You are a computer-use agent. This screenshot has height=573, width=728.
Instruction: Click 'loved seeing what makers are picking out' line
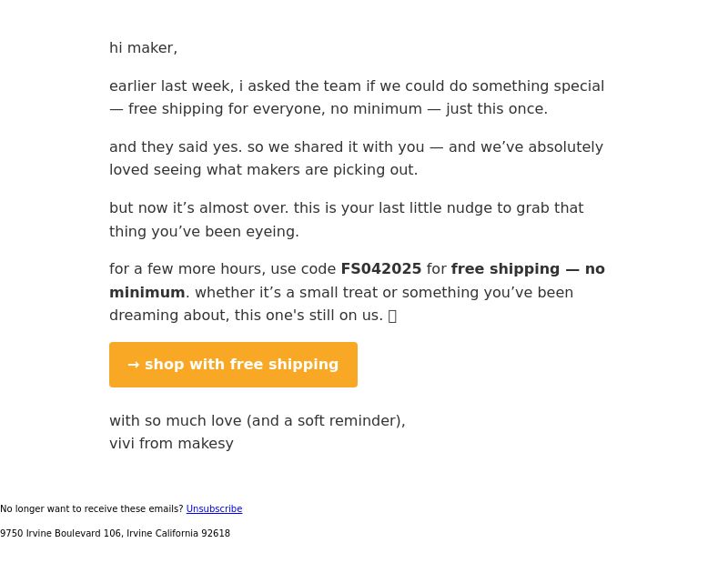[x=263, y=170]
